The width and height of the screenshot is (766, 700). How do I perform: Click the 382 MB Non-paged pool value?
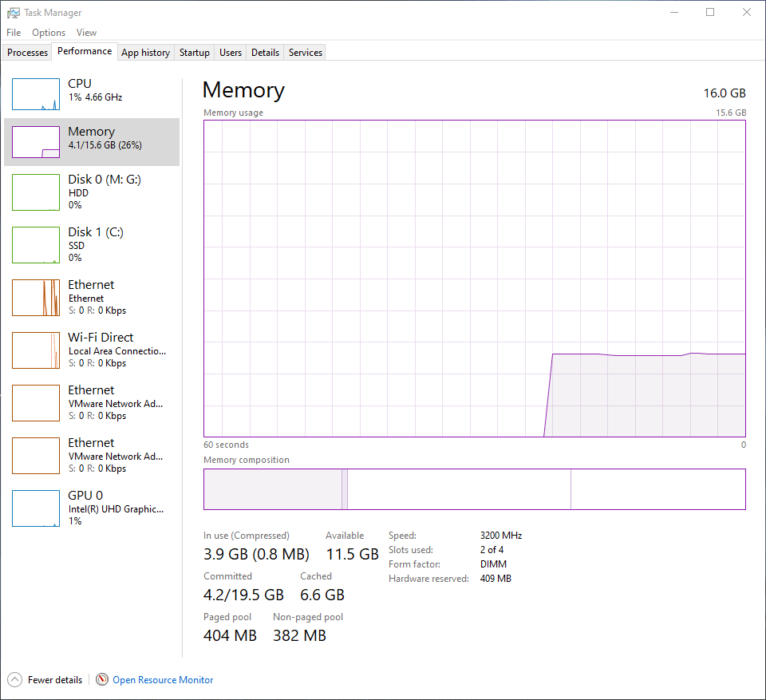point(299,635)
